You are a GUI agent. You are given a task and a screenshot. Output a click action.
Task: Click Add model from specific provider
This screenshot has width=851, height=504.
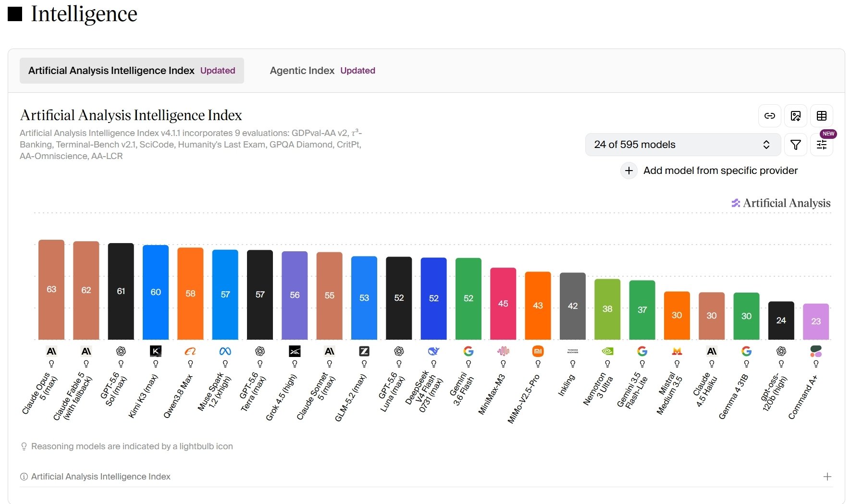pyautogui.click(x=720, y=171)
